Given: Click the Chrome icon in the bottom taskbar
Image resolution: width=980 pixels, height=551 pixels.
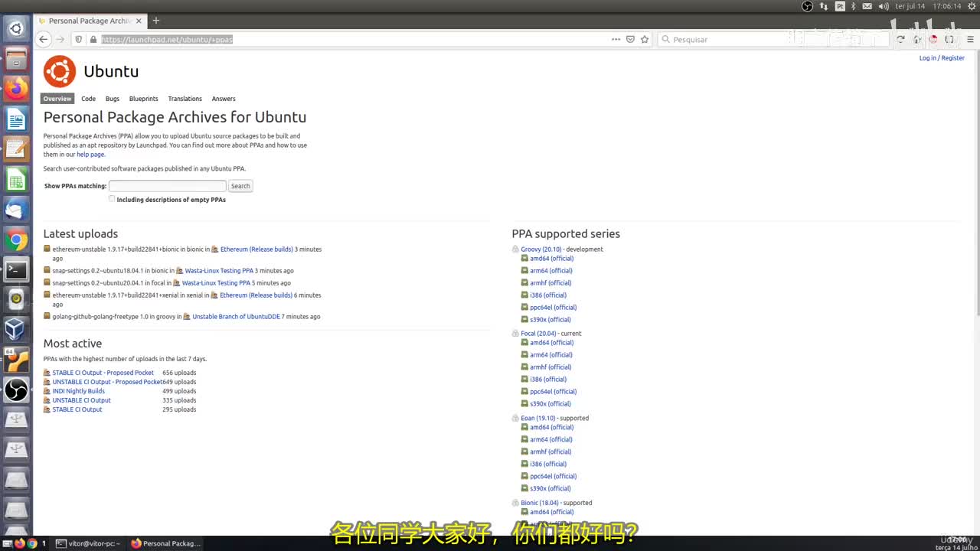Looking at the screenshot, I should click(32, 543).
